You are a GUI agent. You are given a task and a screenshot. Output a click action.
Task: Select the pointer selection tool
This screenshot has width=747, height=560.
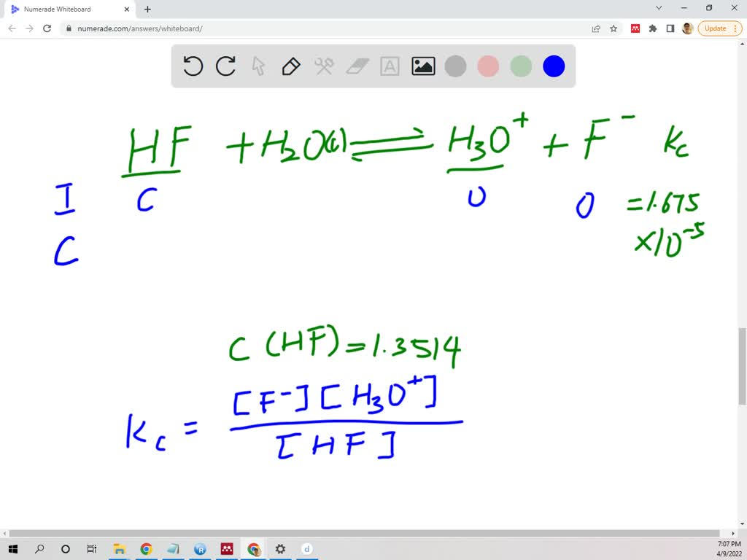(x=258, y=66)
